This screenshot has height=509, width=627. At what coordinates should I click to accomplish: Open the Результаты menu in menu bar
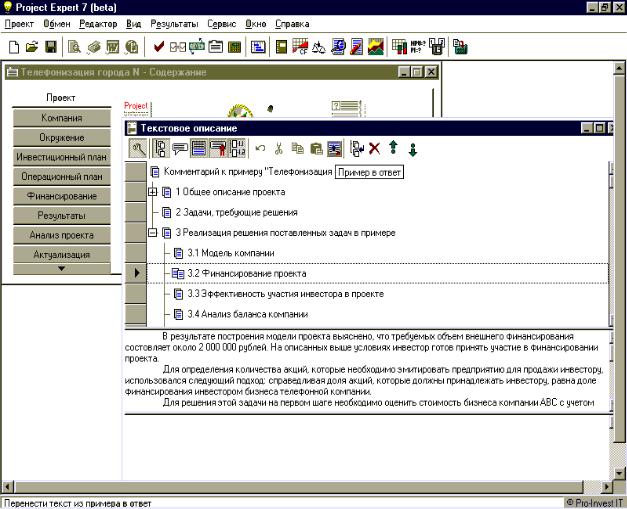[x=174, y=24]
